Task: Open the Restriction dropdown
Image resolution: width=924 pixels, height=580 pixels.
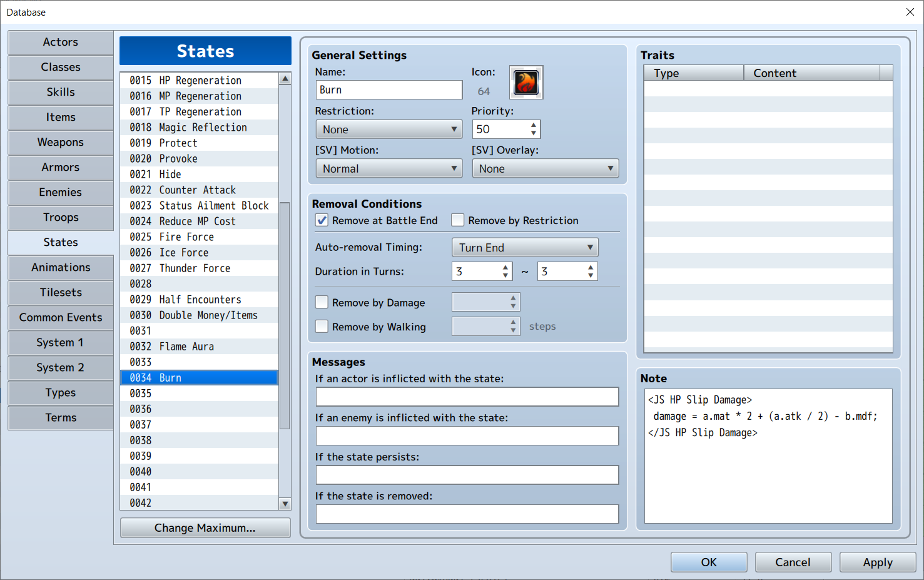Action: pos(389,130)
